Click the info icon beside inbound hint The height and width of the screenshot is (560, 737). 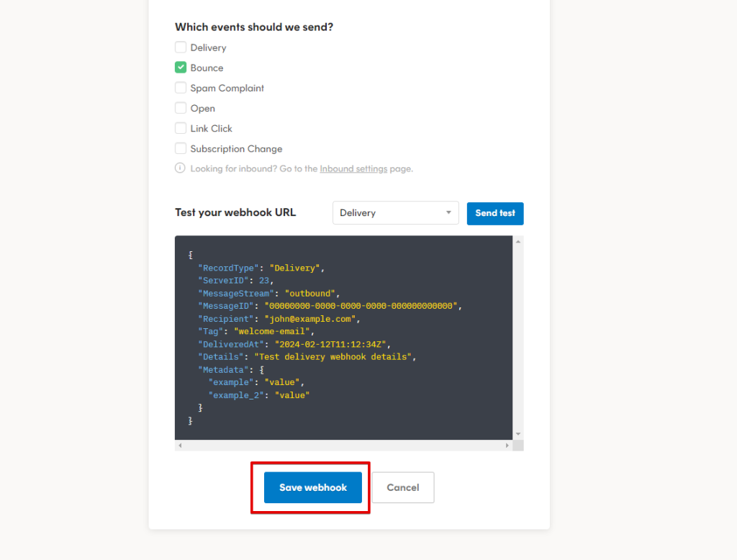tap(180, 168)
